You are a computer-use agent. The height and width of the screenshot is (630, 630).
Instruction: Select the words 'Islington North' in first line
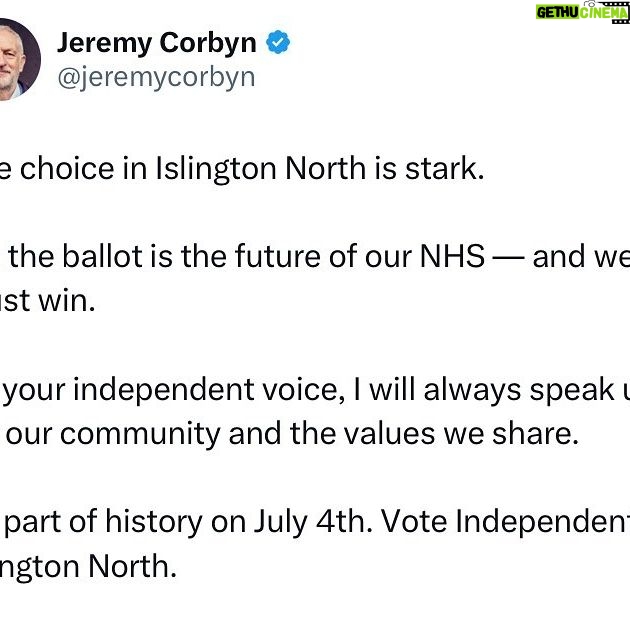coord(261,169)
